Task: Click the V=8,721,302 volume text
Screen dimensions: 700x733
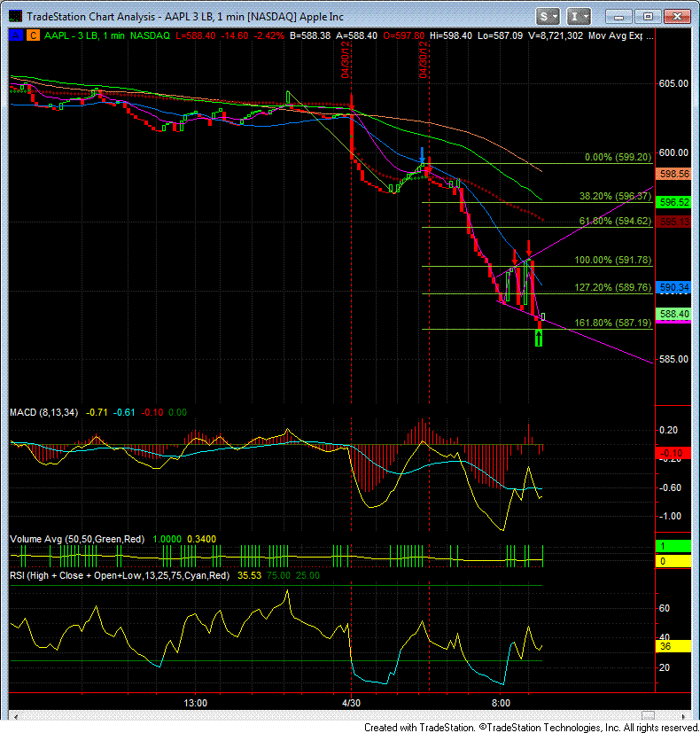Action: 556,35
